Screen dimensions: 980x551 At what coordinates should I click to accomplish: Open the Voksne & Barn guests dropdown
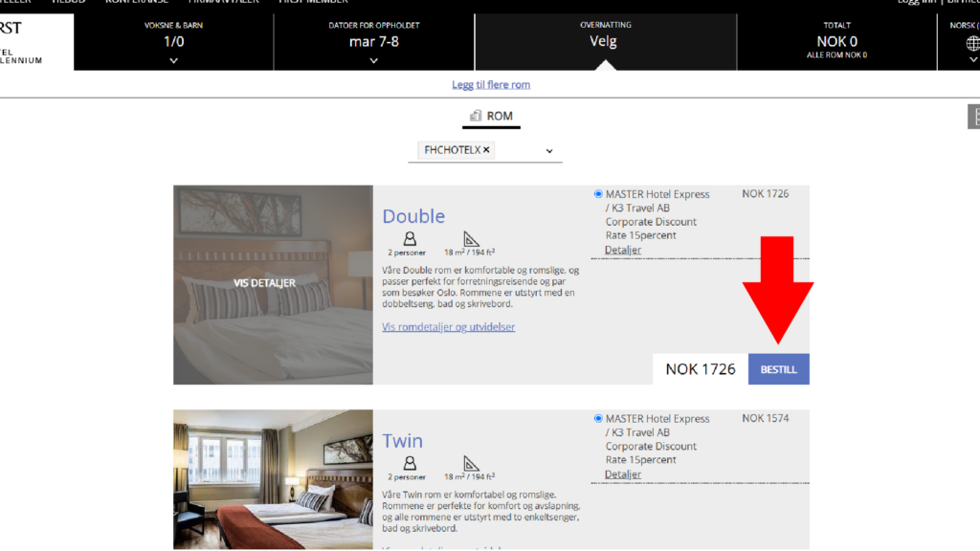point(174,42)
